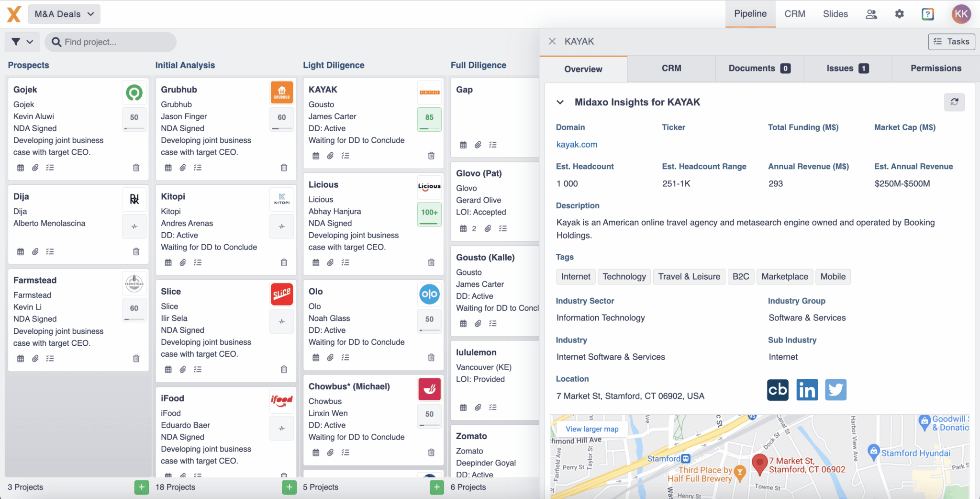Open the KK user avatar menu
Image resolution: width=980 pixels, height=499 pixels.
point(961,14)
